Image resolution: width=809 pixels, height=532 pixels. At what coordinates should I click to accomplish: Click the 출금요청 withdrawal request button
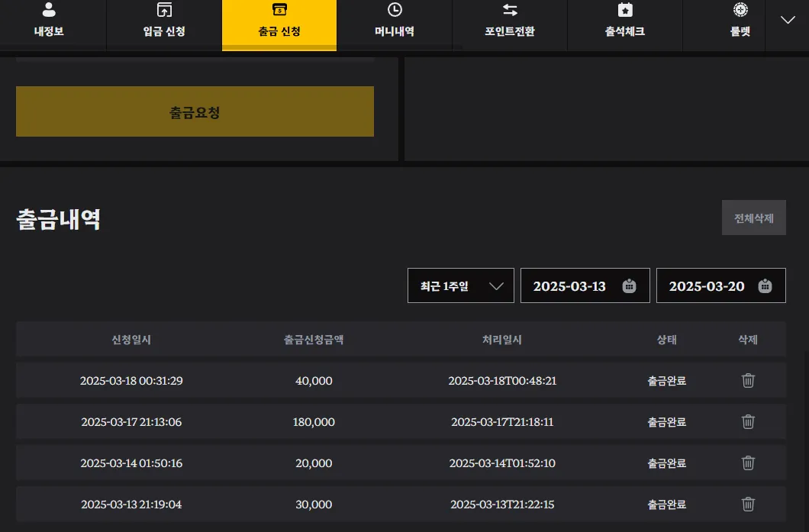(195, 111)
